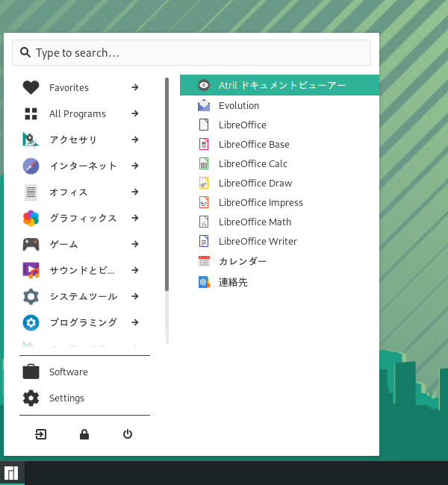448x485 pixels.
Task: Click the サウンドとビ... media icon
Action: point(31,270)
